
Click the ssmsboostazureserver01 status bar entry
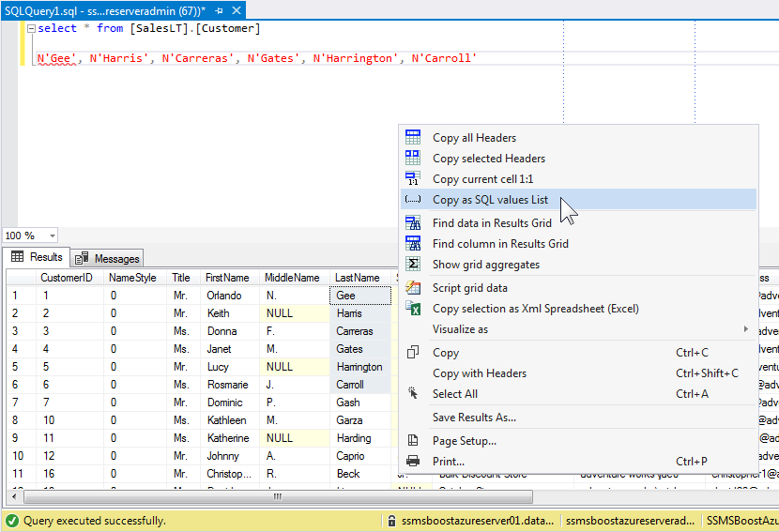tap(478, 521)
